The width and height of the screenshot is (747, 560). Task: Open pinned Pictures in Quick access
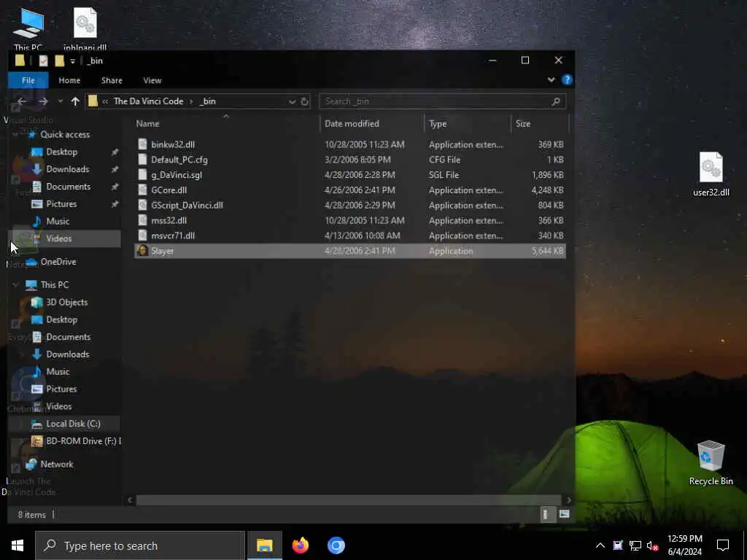coord(61,204)
